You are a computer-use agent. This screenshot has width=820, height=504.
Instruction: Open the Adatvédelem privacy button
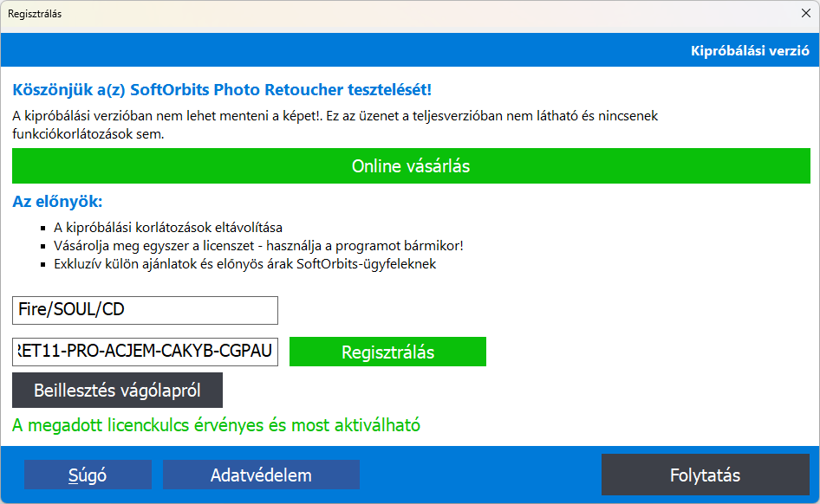(261, 475)
